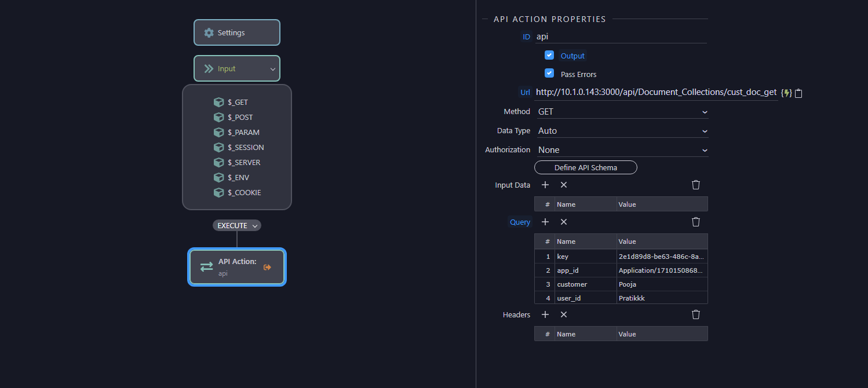Click the gear icon on Settings node

pyautogui.click(x=209, y=32)
